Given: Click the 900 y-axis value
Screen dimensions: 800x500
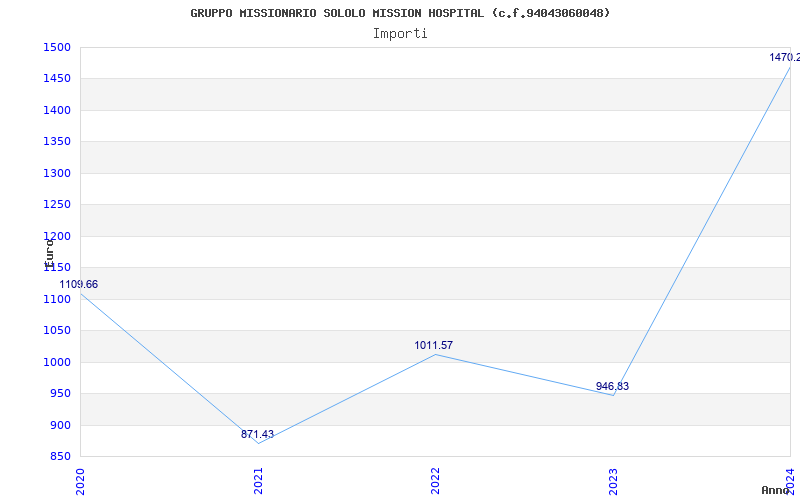Looking at the screenshot, I should 60,426.
